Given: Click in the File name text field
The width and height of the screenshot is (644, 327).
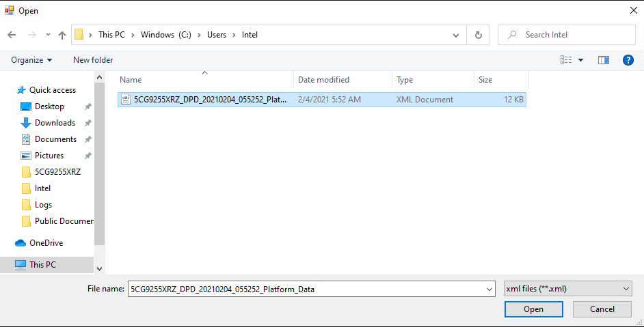Looking at the screenshot, I should pyautogui.click(x=306, y=289).
